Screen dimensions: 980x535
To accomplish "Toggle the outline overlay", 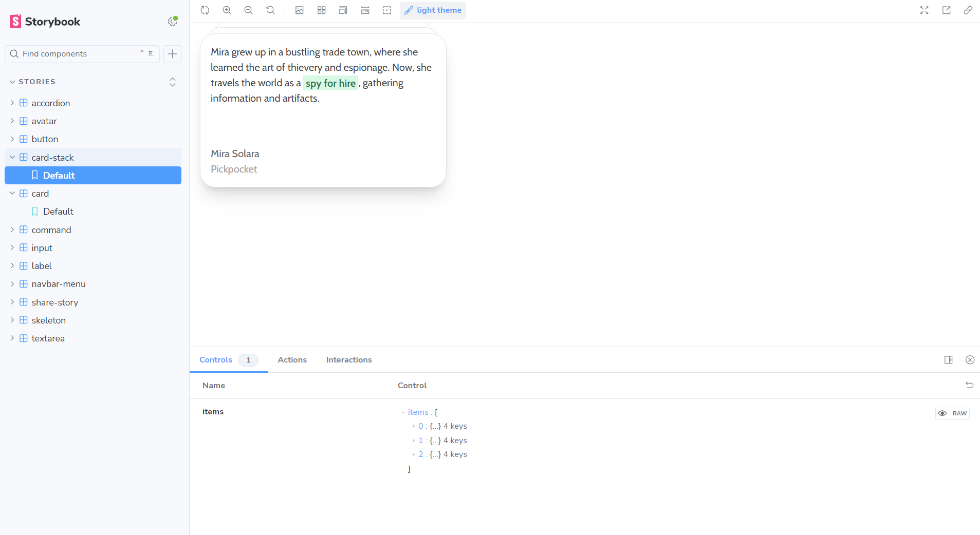I will [387, 10].
